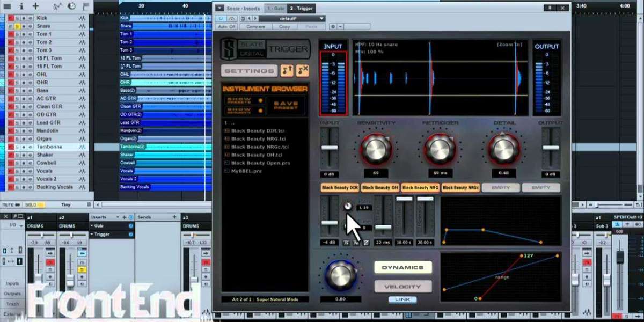Add a send with Sends plus icon

point(174,217)
